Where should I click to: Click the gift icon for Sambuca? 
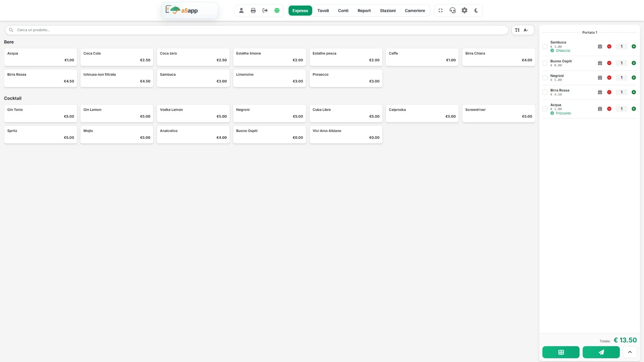tap(600, 46)
